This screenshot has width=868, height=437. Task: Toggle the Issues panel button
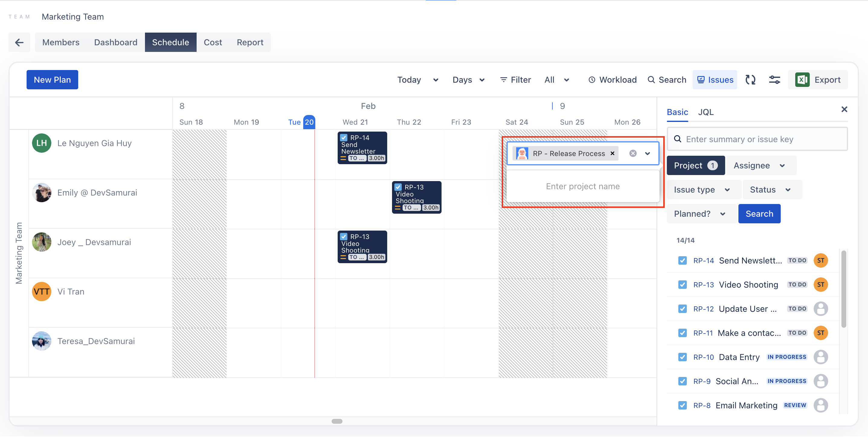715,80
